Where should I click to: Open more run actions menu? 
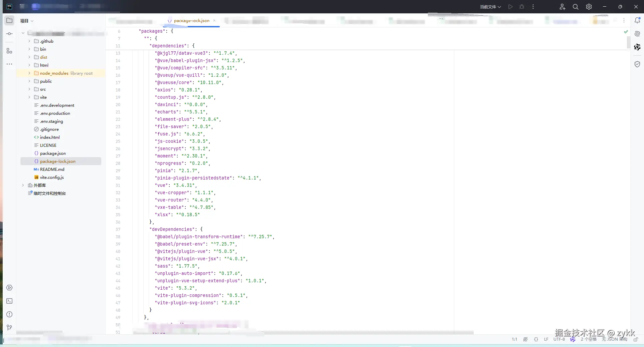(x=533, y=7)
